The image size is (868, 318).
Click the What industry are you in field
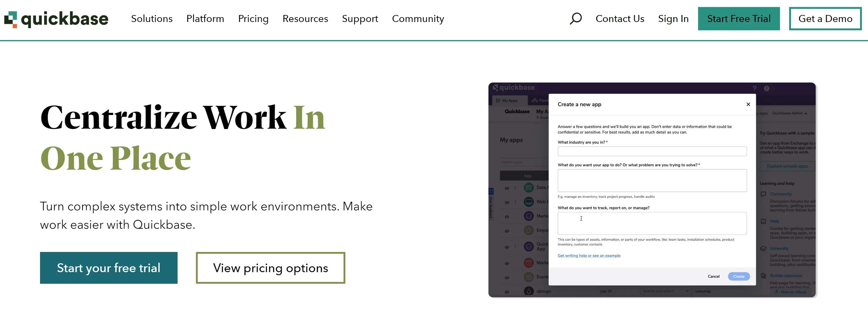(652, 151)
